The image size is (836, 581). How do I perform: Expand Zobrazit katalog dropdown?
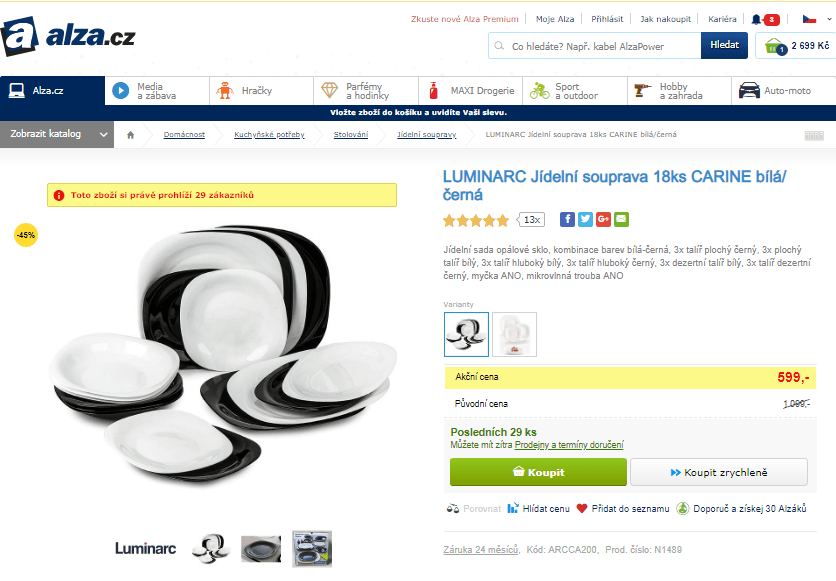click(x=57, y=134)
